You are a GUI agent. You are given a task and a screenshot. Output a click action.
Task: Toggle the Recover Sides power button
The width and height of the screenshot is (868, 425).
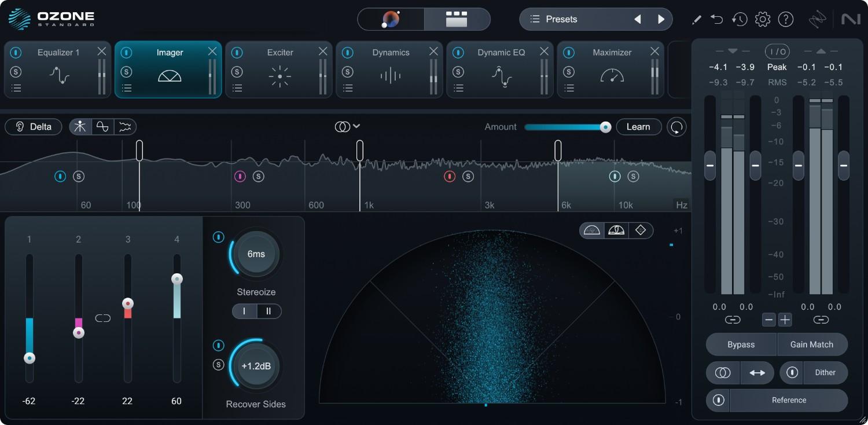point(218,346)
